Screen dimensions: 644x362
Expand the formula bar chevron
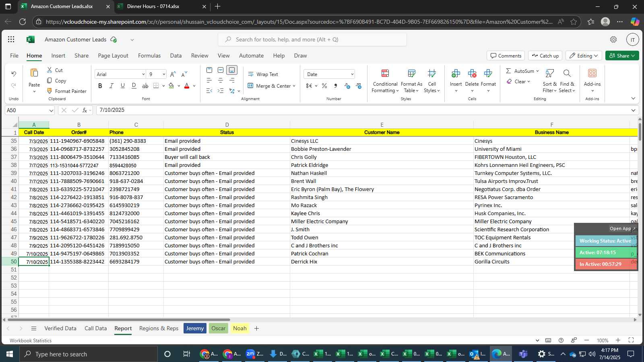tap(633, 110)
